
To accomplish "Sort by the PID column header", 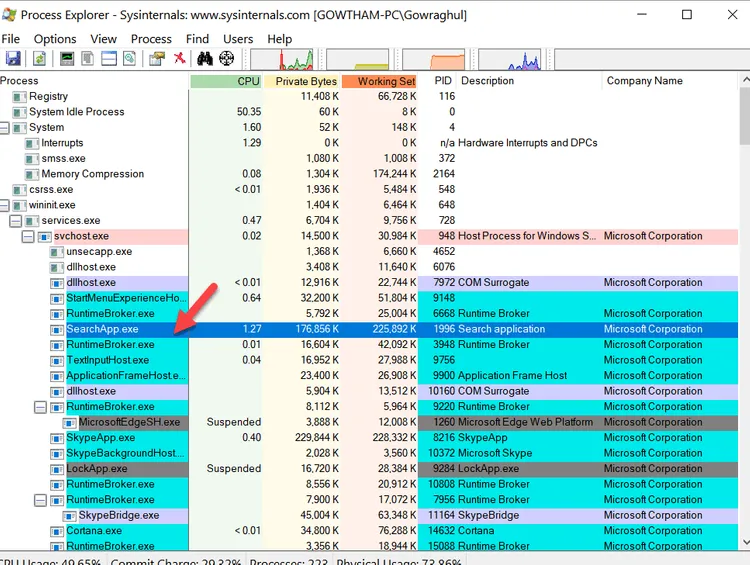I will point(438,81).
